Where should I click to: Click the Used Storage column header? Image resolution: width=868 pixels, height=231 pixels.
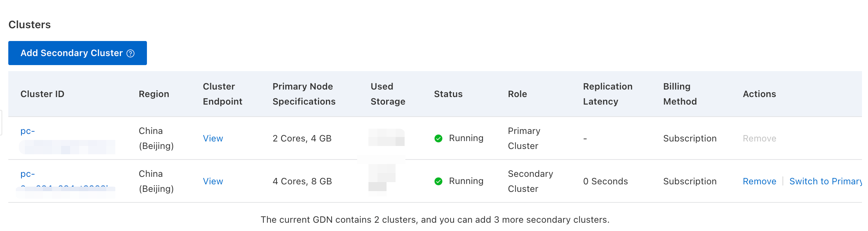click(388, 94)
